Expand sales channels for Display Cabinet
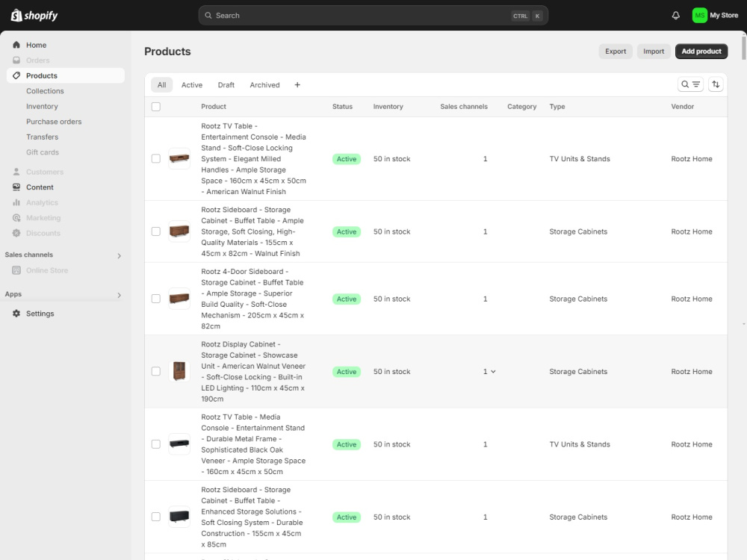The height and width of the screenshot is (560, 747). click(493, 371)
